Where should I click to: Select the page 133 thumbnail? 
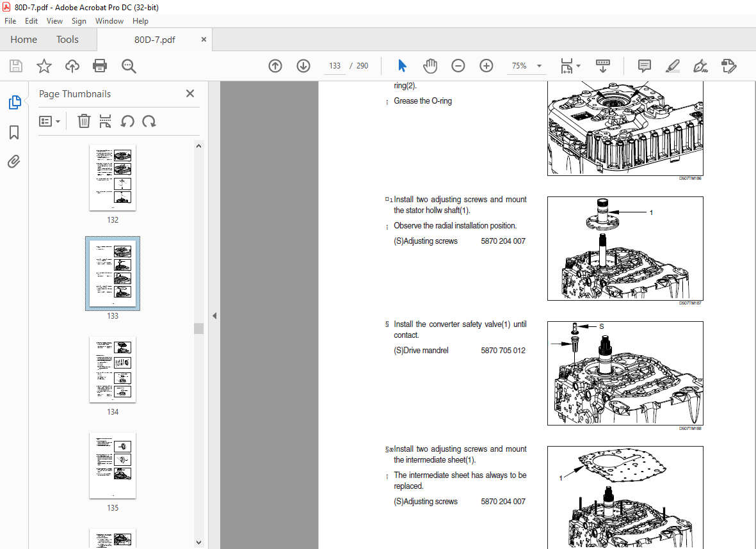pos(113,273)
